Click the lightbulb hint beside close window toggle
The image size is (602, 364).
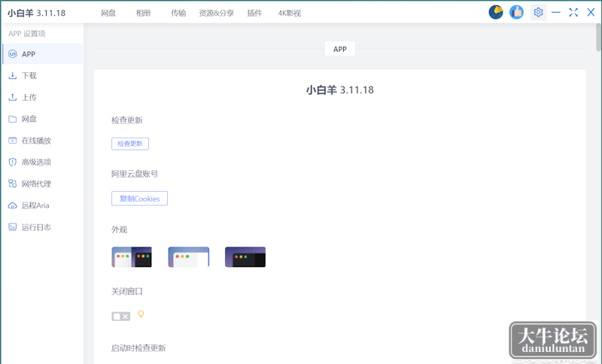coord(141,314)
